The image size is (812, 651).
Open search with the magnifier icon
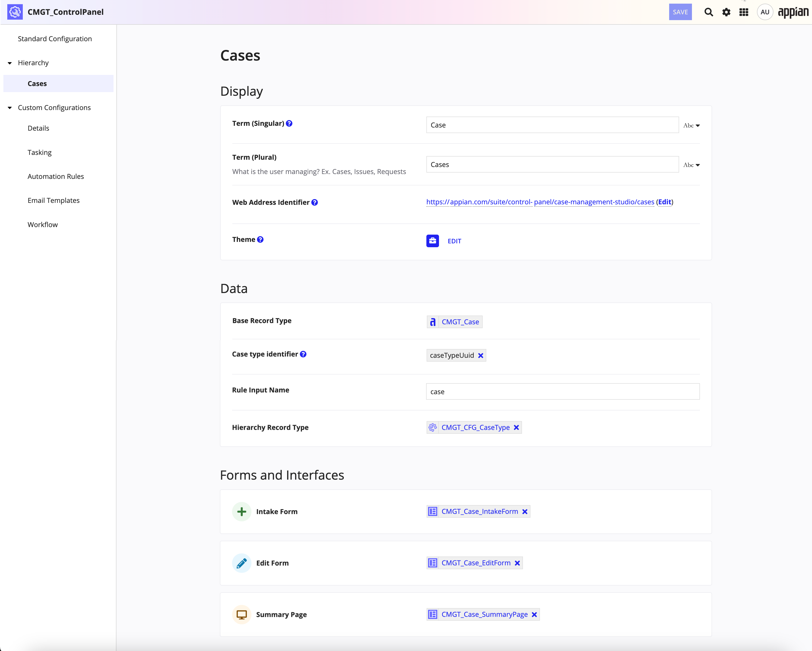(708, 12)
